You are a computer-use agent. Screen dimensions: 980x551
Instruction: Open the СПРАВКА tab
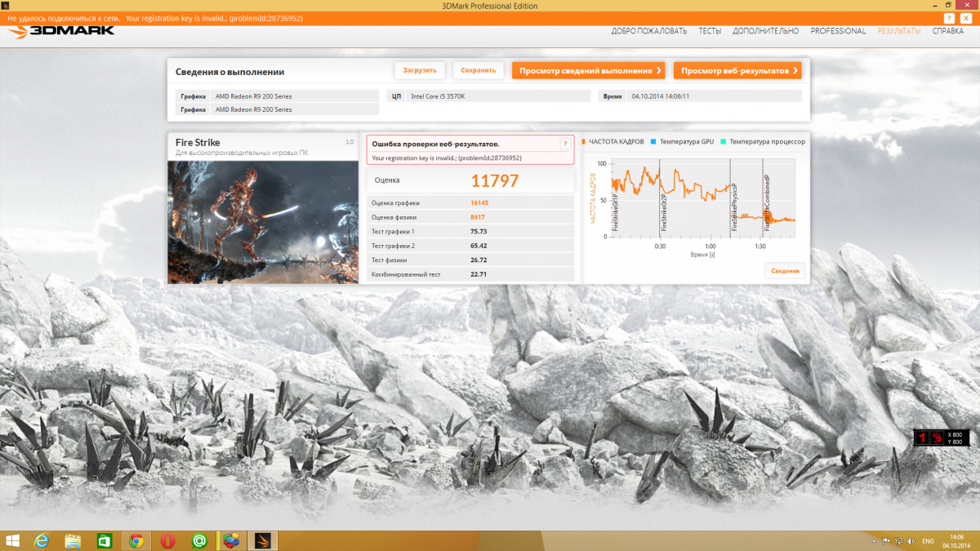tap(948, 31)
